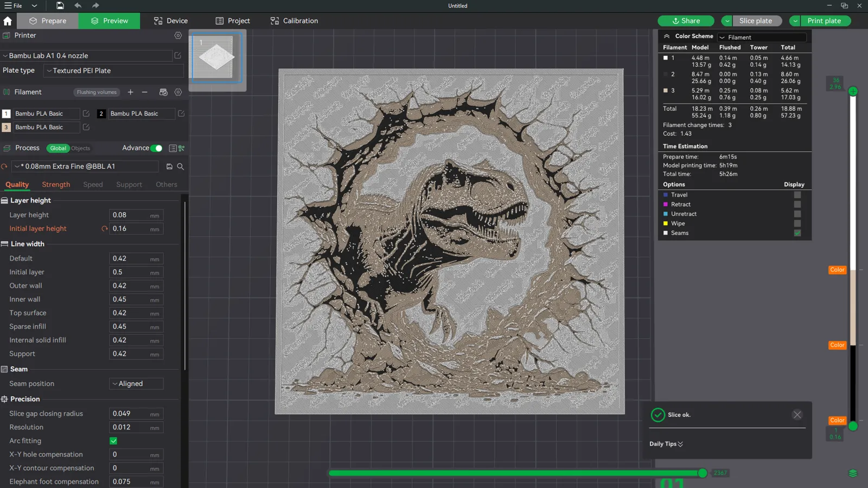Expand the Daily Tips section
The image size is (868, 488).
coord(666,444)
